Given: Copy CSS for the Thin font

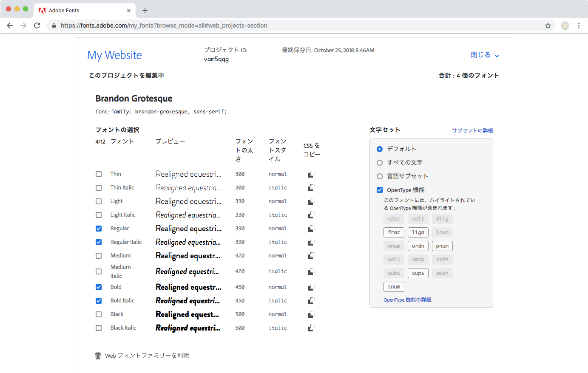Looking at the screenshot, I should 312,174.
